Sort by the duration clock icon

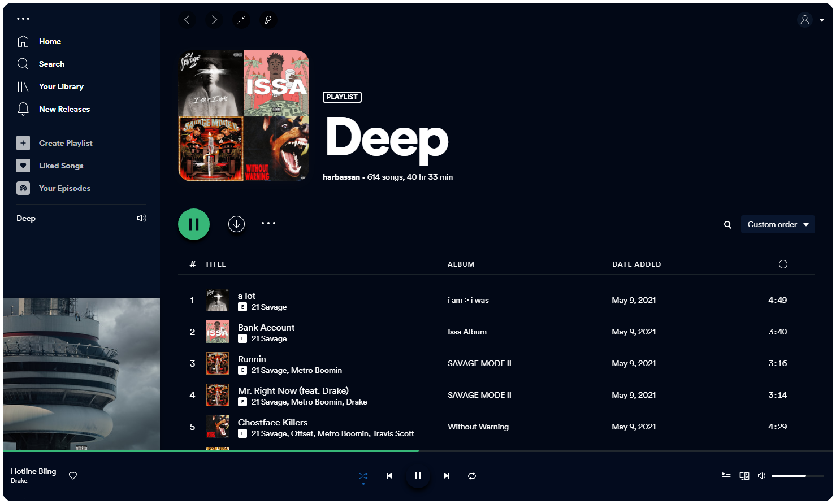(x=783, y=264)
